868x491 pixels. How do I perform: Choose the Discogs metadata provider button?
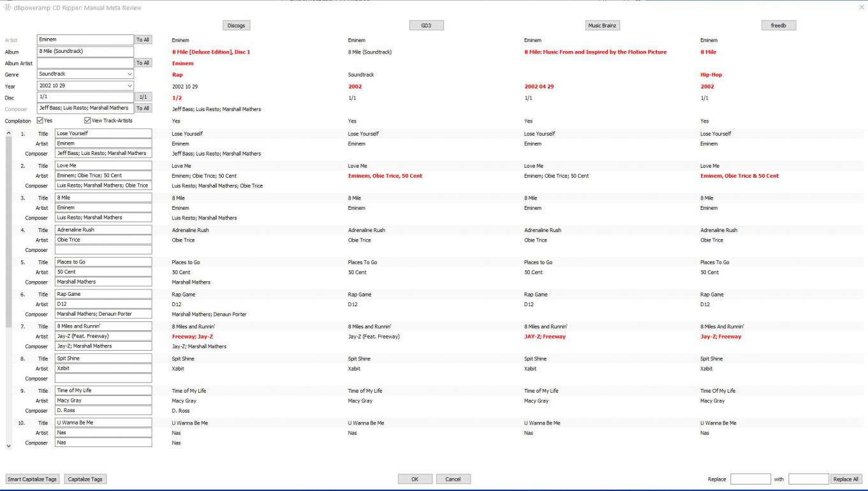click(x=236, y=26)
